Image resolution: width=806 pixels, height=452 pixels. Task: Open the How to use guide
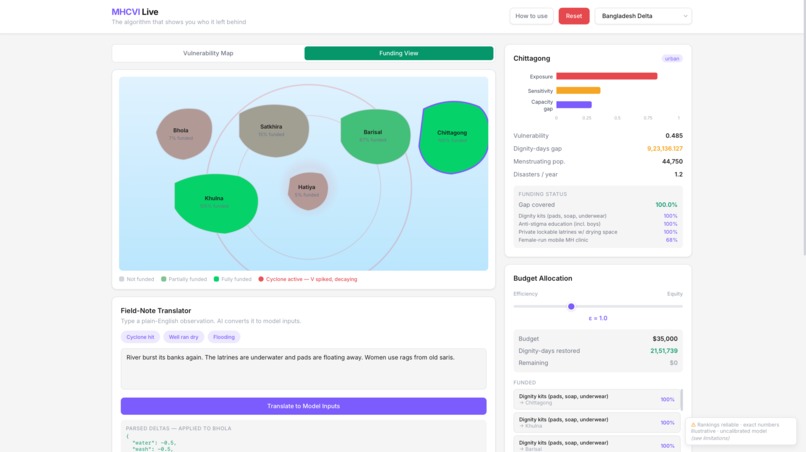pyautogui.click(x=531, y=16)
